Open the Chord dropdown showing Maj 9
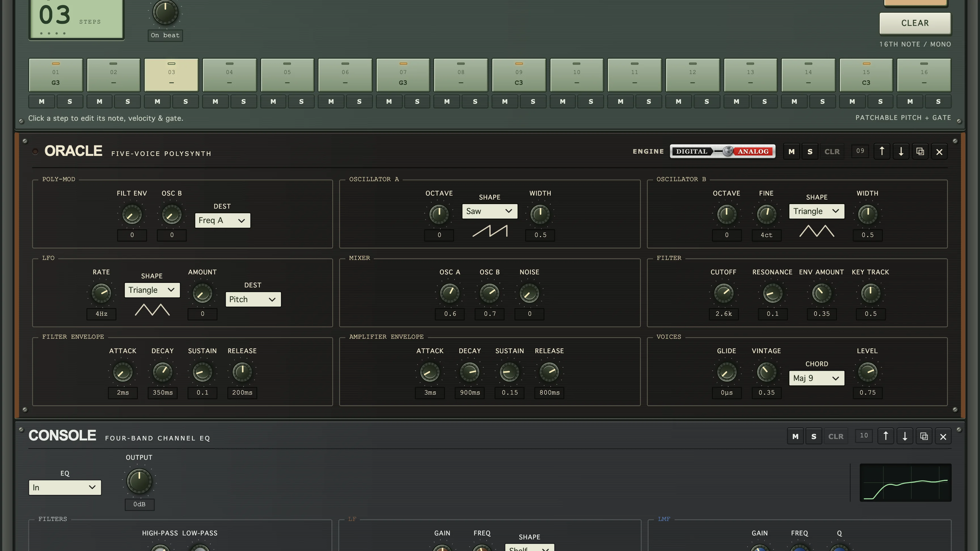 [x=816, y=378]
